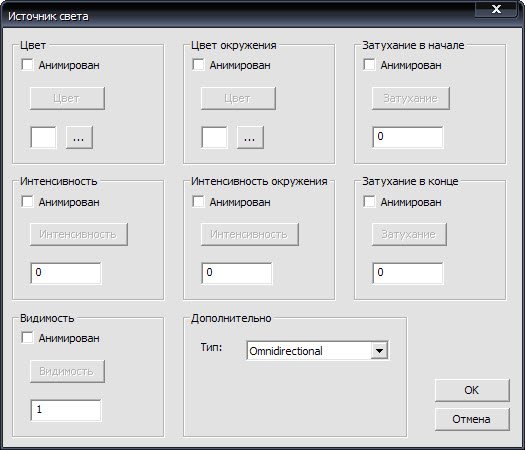Tick Анимирован checkbox under Интенсивность

[x=27, y=202]
